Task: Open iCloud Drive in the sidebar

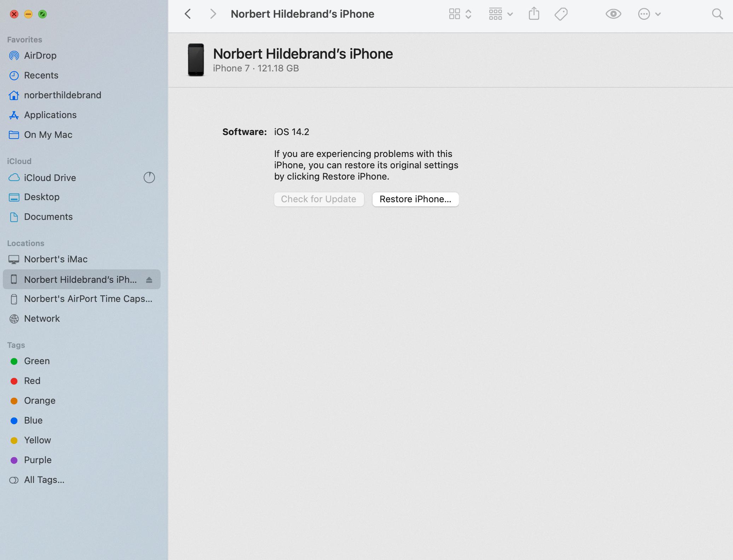Action: click(x=50, y=178)
